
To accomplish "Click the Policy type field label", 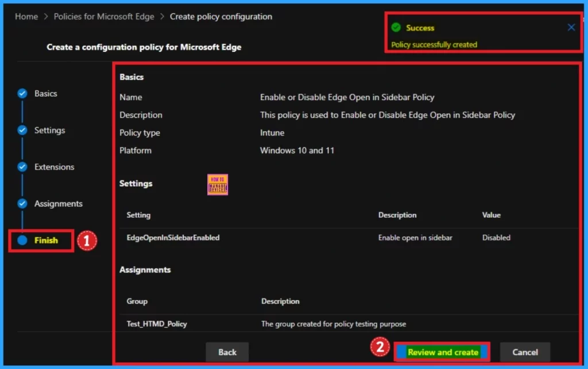I will click(x=140, y=133).
